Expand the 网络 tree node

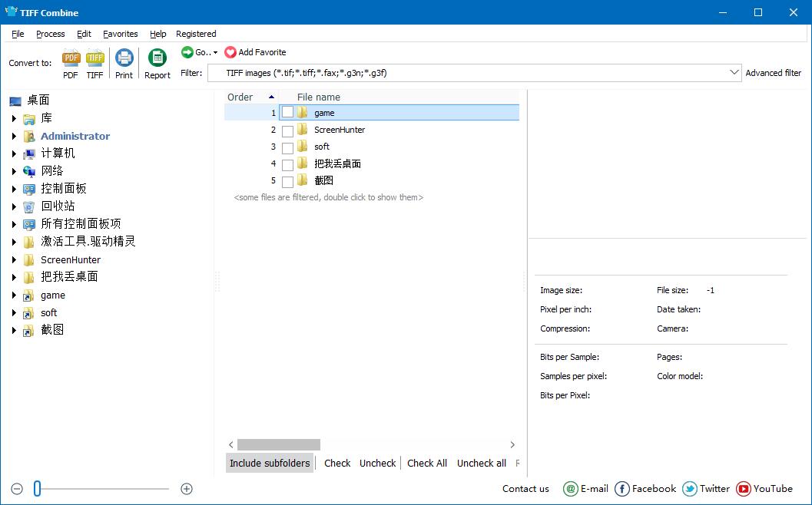(14, 171)
